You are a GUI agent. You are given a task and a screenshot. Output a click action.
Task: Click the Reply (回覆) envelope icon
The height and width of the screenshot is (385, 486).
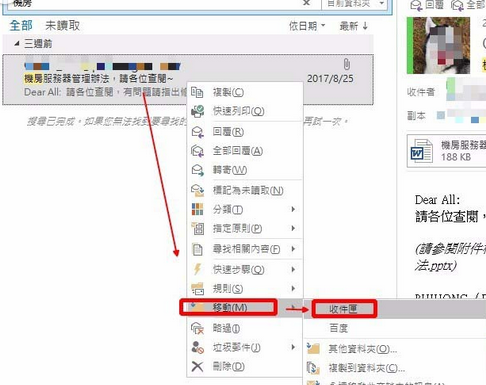tap(197, 132)
